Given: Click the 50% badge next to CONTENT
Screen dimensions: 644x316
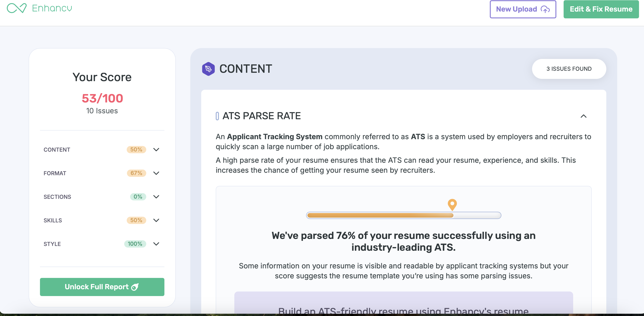Looking at the screenshot, I should pyautogui.click(x=136, y=150).
